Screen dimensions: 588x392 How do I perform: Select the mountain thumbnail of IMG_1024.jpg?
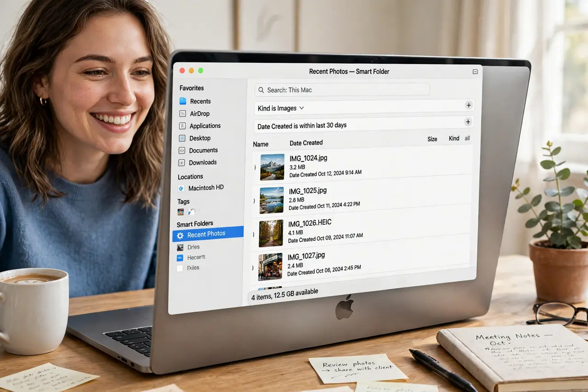click(272, 167)
